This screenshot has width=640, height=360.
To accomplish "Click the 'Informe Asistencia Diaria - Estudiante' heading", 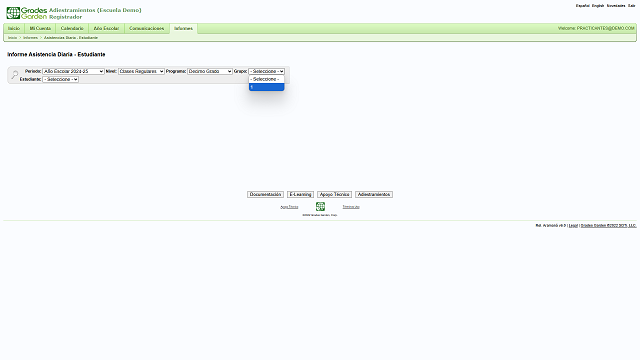I will tap(56, 54).
